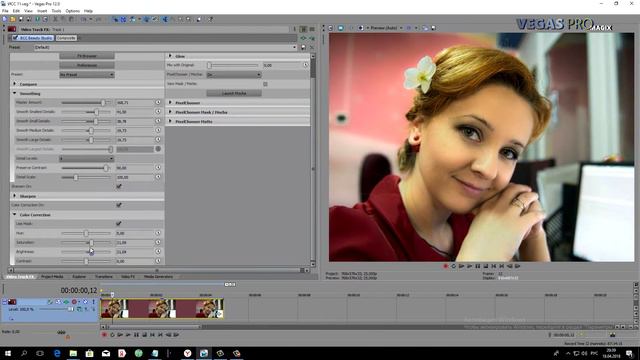
Task: Click the Launch Mocha button
Action: 234,93
